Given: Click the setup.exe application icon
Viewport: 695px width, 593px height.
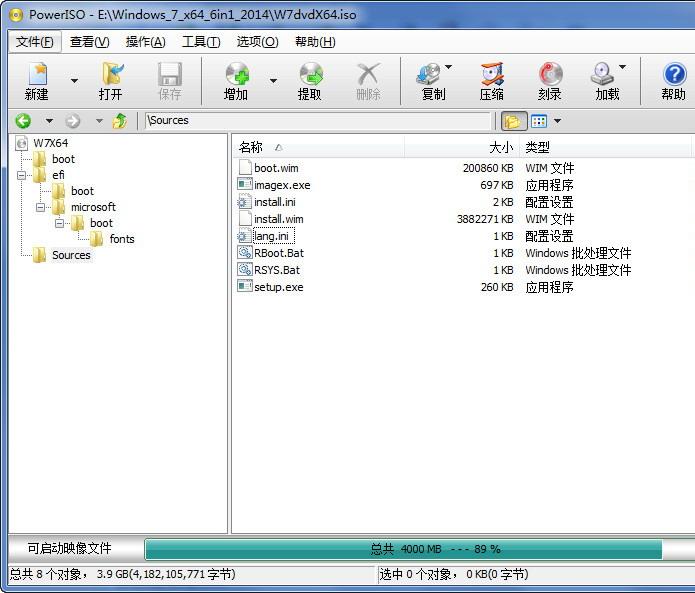Looking at the screenshot, I should (245, 286).
